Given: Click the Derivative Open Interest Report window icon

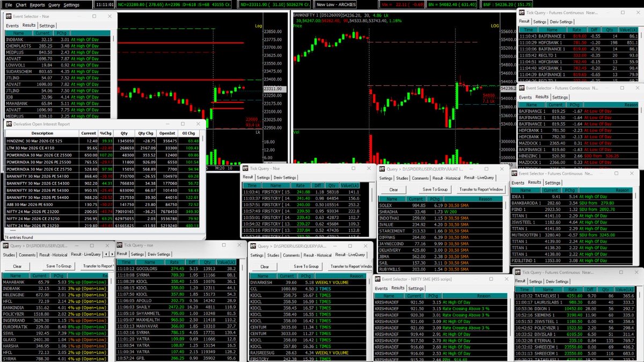Looking at the screenshot, I should (x=9, y=123).
